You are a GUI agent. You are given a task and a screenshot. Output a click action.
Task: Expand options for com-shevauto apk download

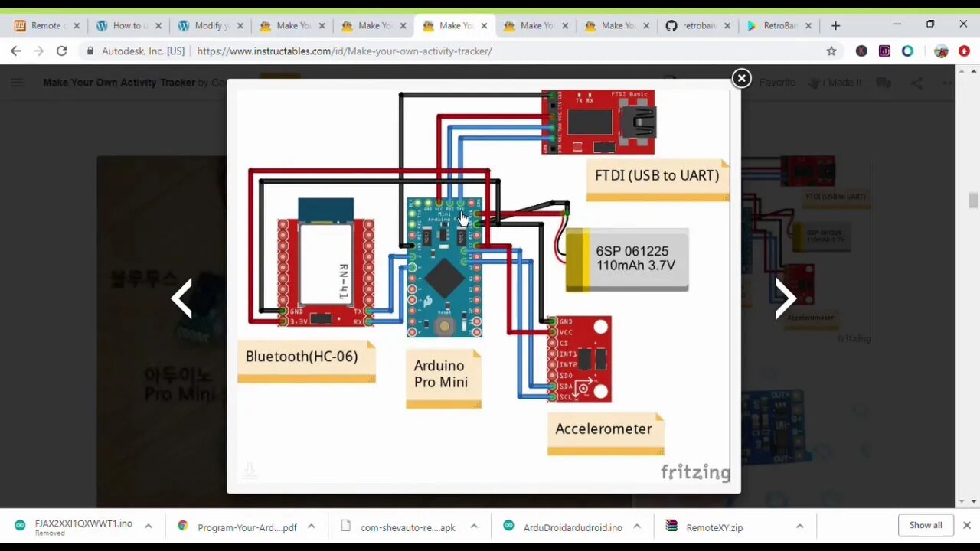(474, 527)
